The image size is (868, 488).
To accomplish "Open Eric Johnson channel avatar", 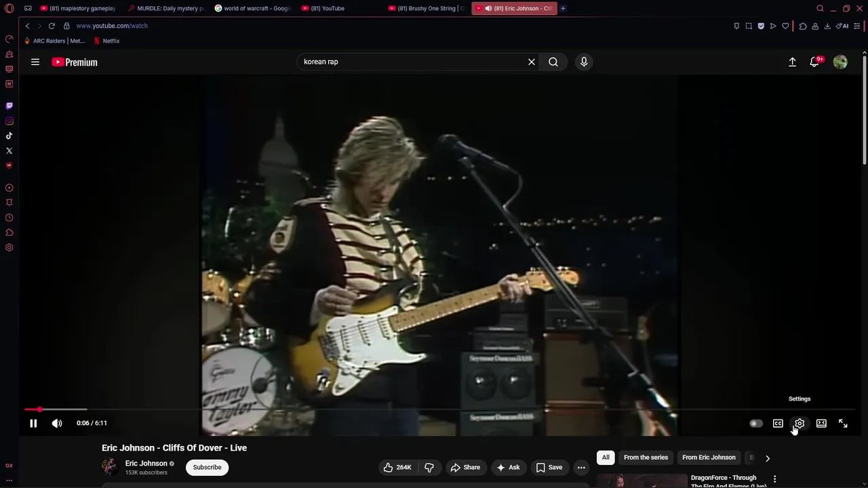I will click(x=109, y=467).
